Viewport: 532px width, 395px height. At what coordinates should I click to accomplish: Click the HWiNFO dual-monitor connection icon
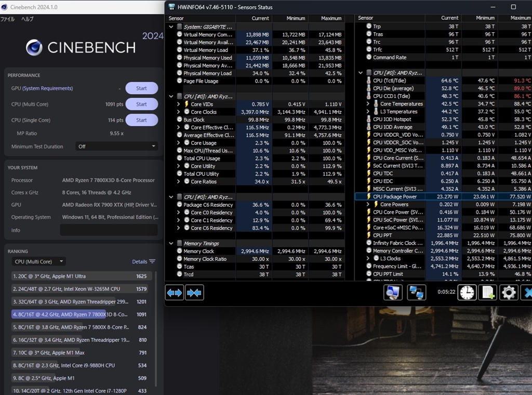coord(416,293)
